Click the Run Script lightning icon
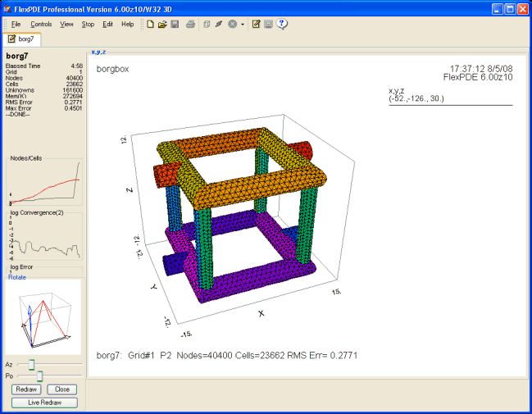Image resolution: width=532 pixels, height=414 pixels. tap(219, 25)
